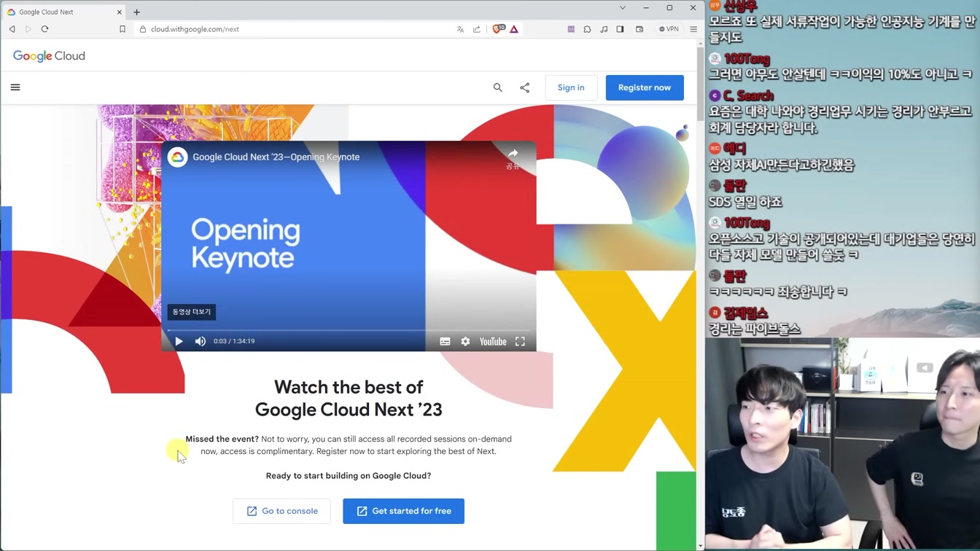Toggle the browser sidebar panel icon
980x551 pixels.
click(x=620, y=29)
